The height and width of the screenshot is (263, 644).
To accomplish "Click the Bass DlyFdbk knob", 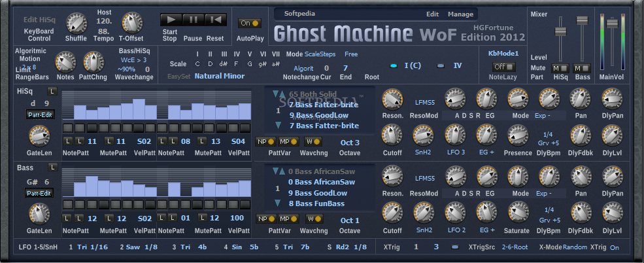I will click(581, 213).
